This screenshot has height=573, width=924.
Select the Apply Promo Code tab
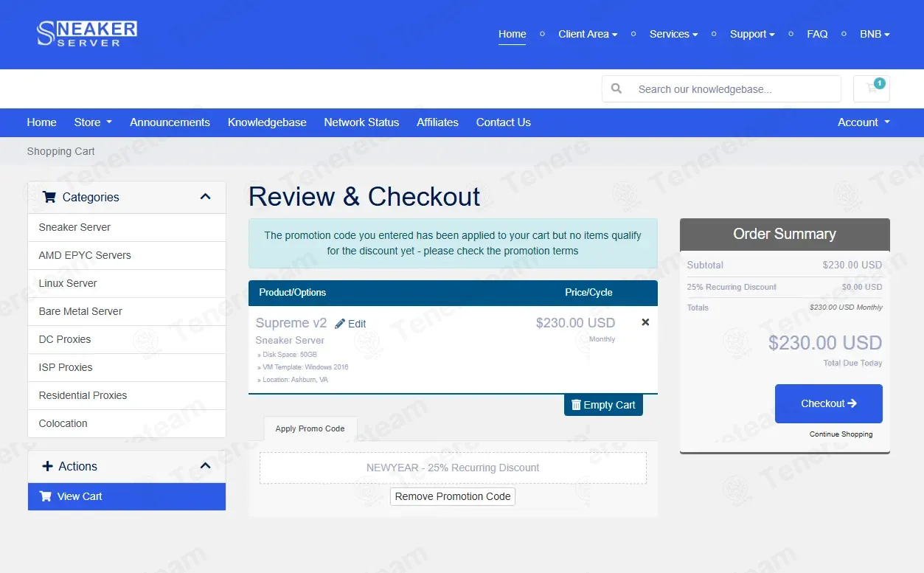pyautogui.click(x=310, y=428)
